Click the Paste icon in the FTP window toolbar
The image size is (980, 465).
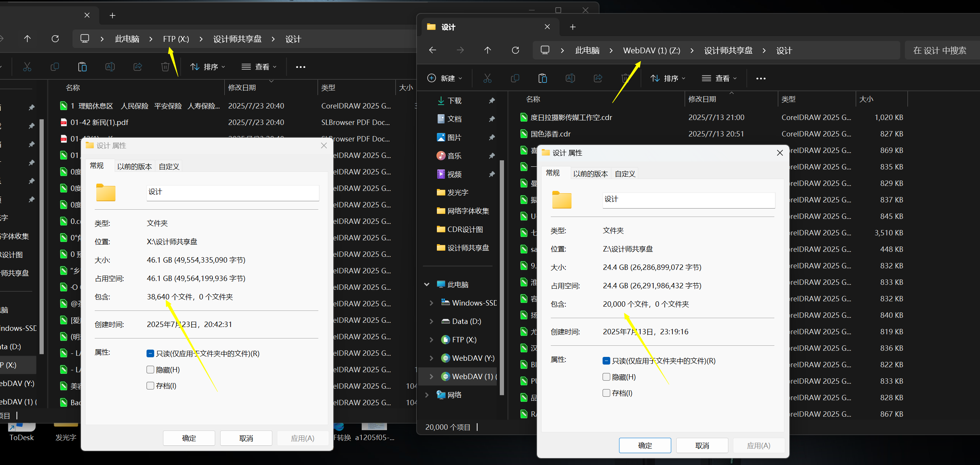[x=82, y=67]
